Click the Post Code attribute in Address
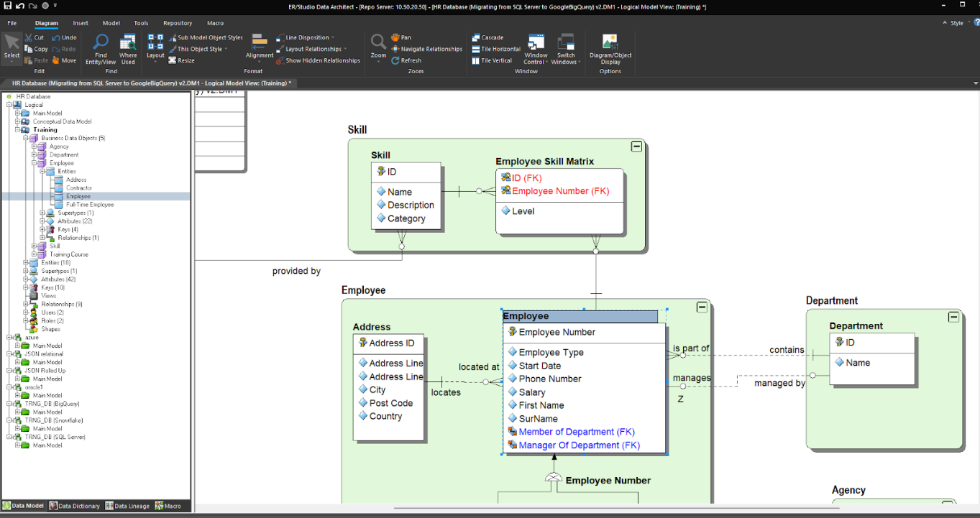 pos(391,403)
